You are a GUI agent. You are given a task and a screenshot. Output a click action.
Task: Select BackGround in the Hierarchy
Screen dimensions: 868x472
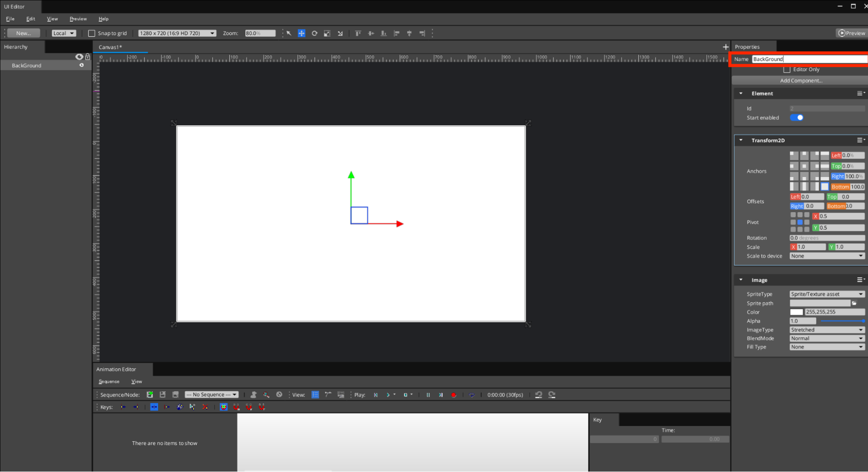pos(26,66)
